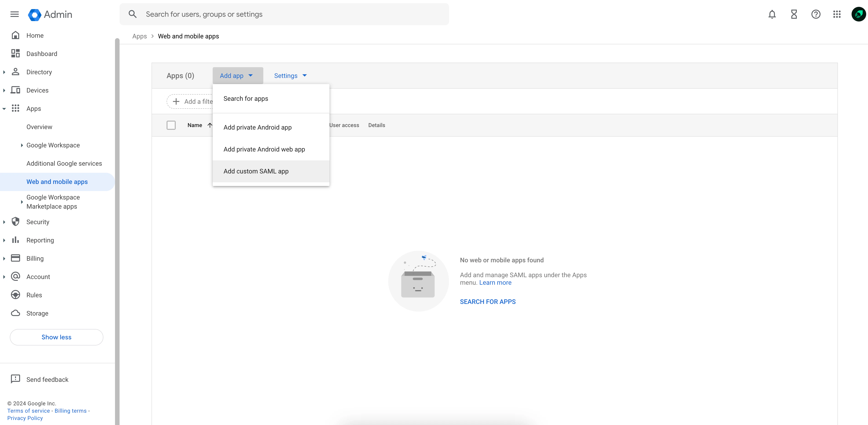
Task: Click the SEARCH FOR APPS link
Action: pyautogui.click(x=488, y=302)
